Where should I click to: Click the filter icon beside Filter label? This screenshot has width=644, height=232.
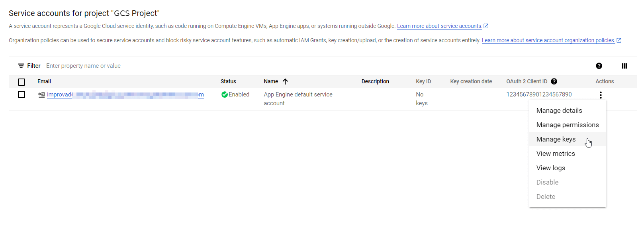(x=21, y=66)
